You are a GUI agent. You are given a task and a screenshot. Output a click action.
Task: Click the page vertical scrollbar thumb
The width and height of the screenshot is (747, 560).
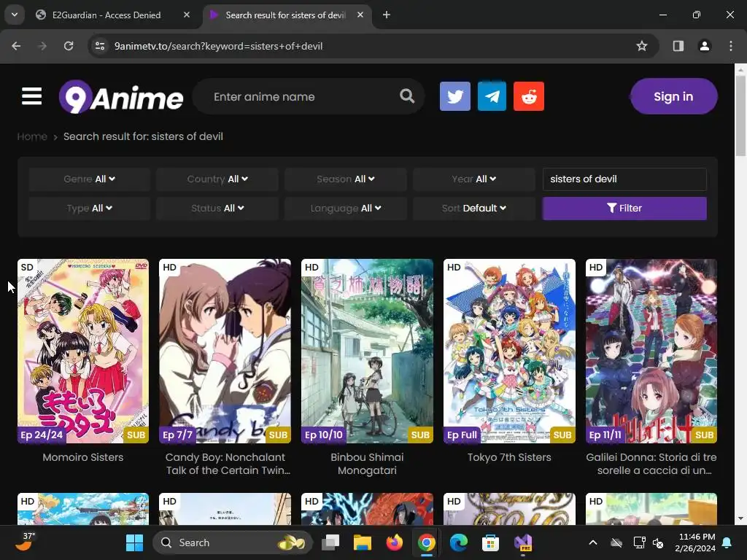(740, 116)
